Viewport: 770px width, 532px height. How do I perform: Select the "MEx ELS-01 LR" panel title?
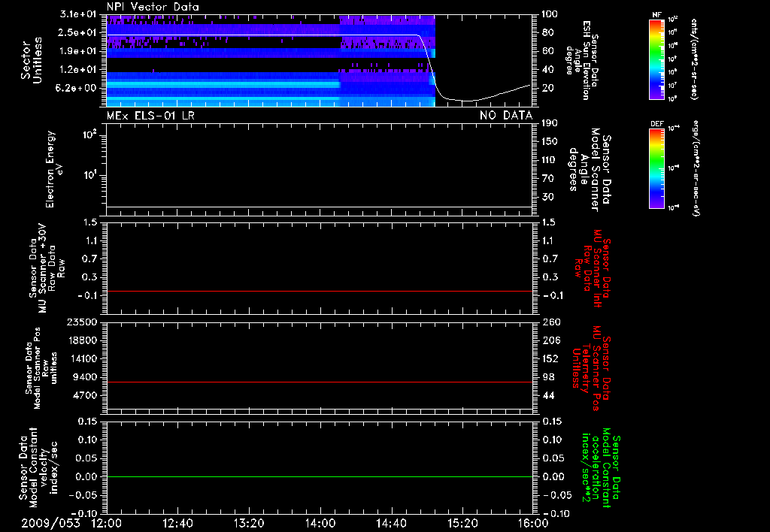pos(150,115)
